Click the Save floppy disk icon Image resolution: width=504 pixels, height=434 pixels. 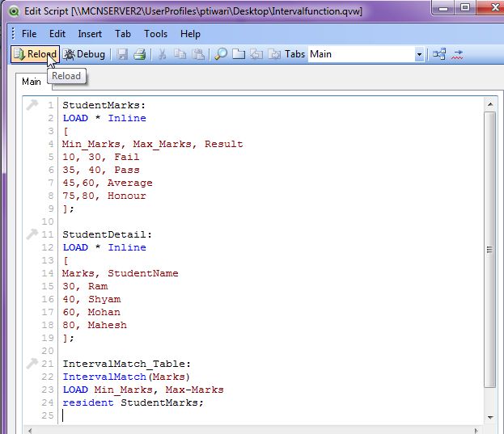point(122,54)
